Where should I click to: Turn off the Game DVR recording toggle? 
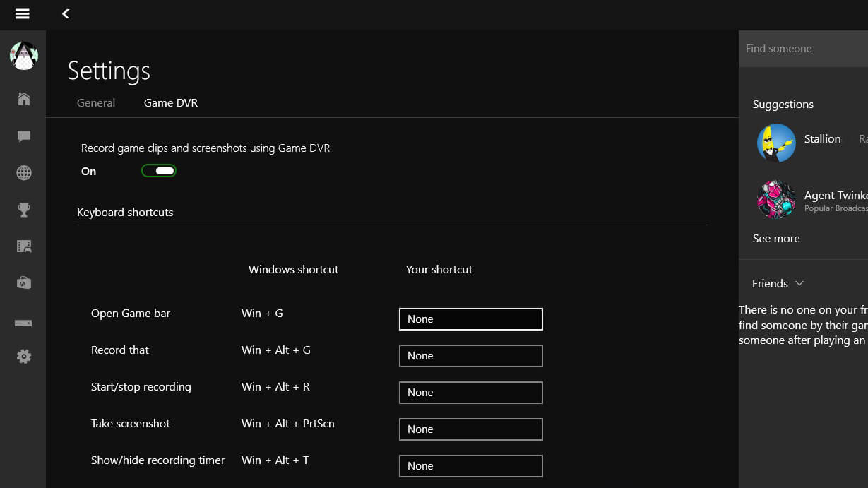click(159, 171)
